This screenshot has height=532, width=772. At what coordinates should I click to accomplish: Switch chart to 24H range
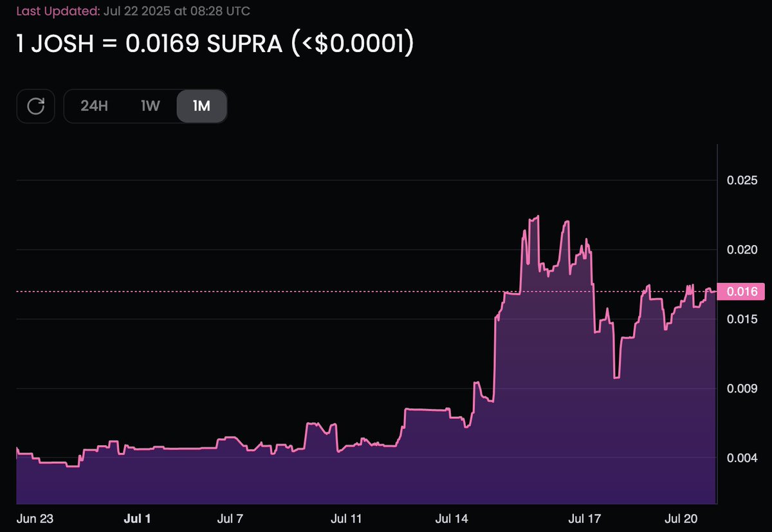[x=95, y=106]
